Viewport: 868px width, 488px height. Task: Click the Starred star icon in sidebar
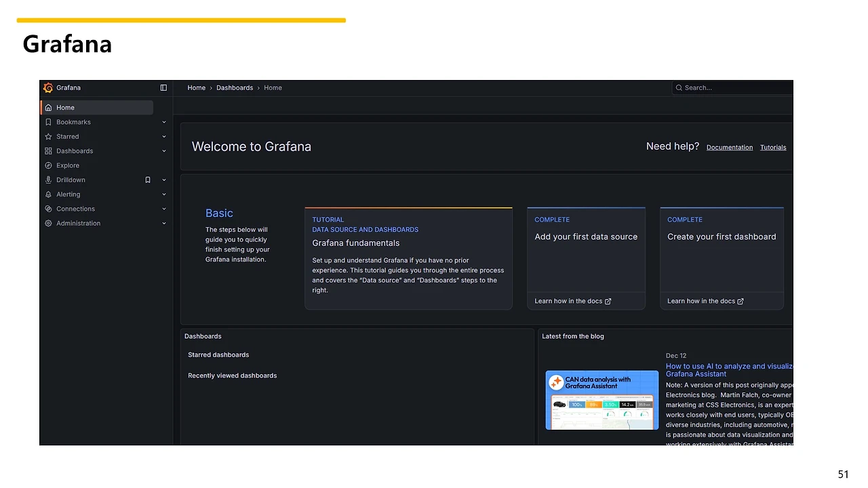[x=48, y=136]
